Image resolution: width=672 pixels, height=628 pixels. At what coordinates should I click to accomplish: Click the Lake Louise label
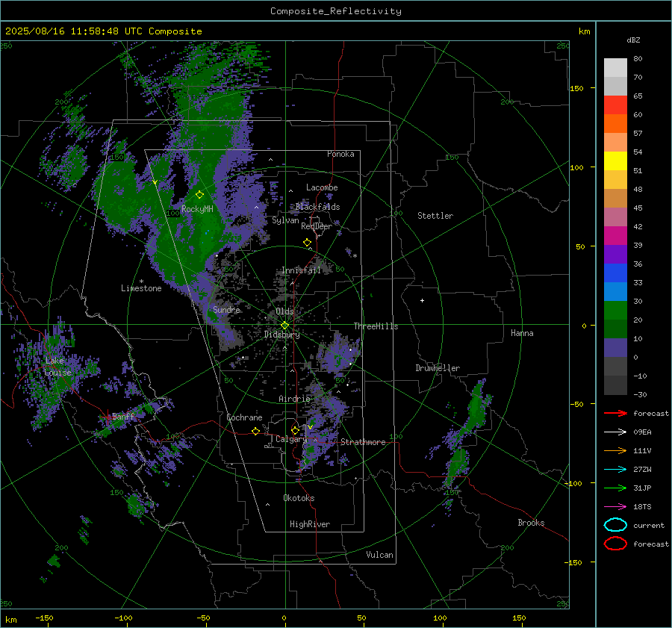click(x=58, y=367)
